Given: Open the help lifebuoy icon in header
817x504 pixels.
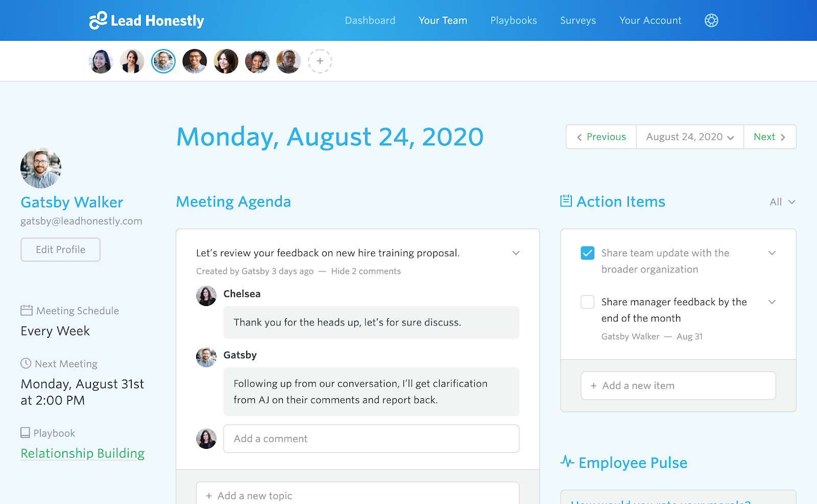Looking at the screenshot, I should point(711,20).
